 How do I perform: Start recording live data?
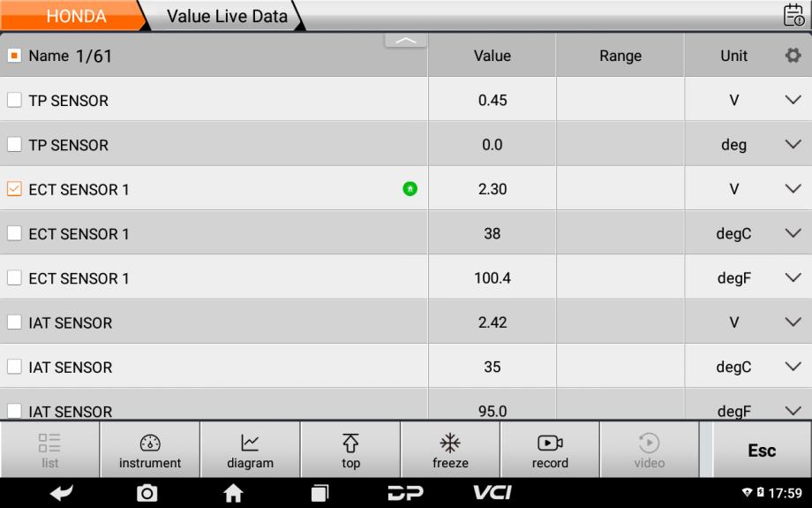coord(550,450)
